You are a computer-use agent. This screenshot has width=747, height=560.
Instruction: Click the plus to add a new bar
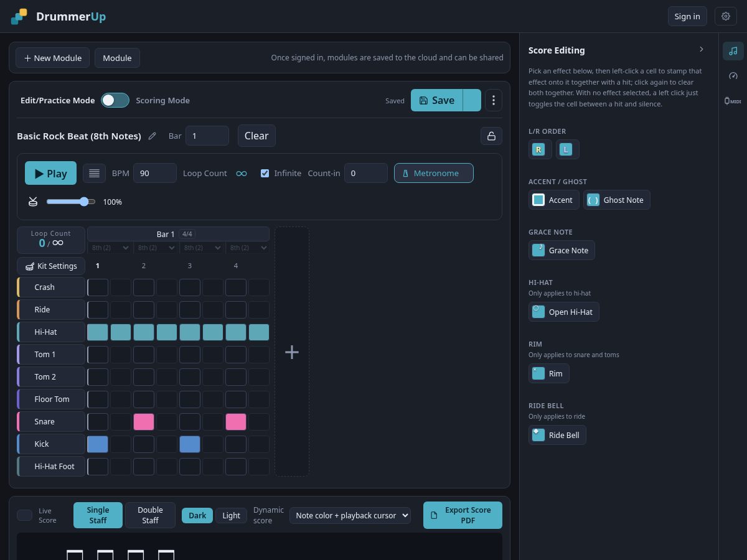[x=292, y=352]
